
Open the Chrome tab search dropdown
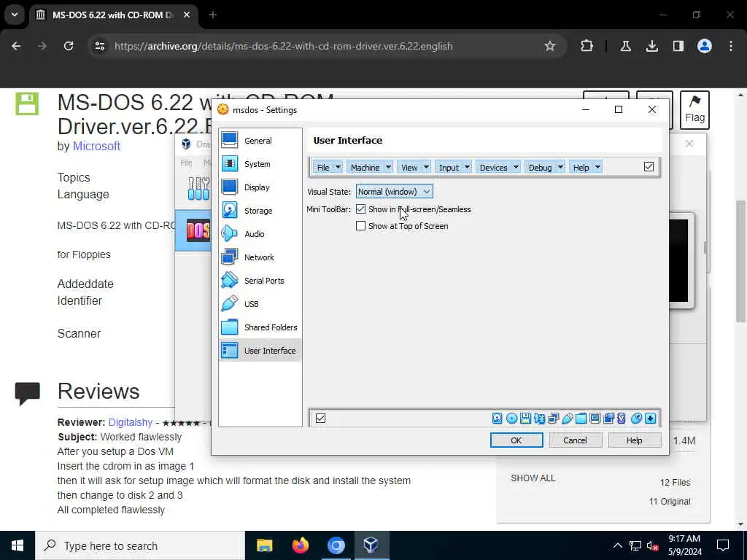[15, 15]
